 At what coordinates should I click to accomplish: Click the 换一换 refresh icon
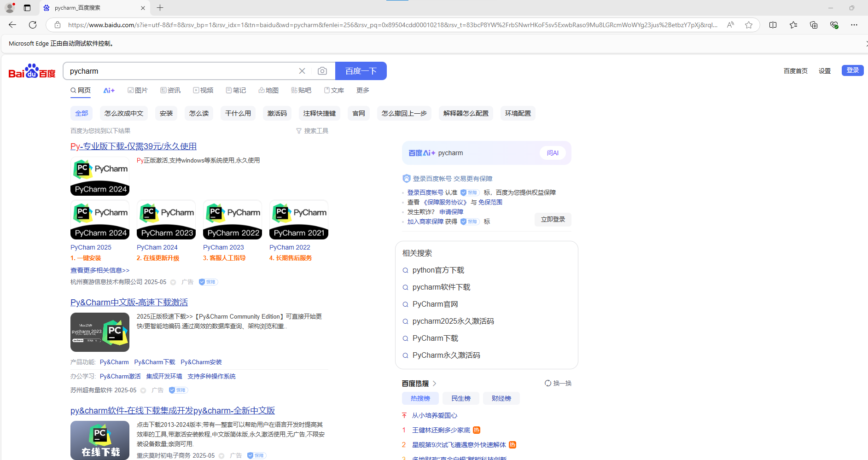tap(548, 383)
